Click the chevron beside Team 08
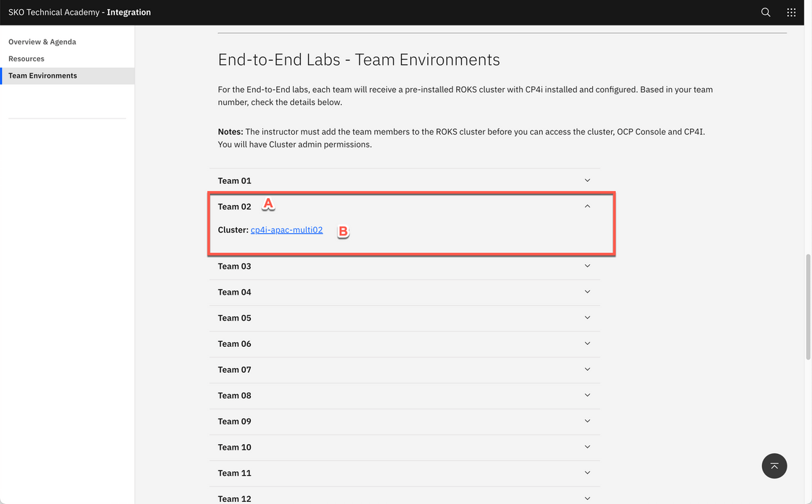The height and width of the screenshot is (504, 812). point(587,395)
